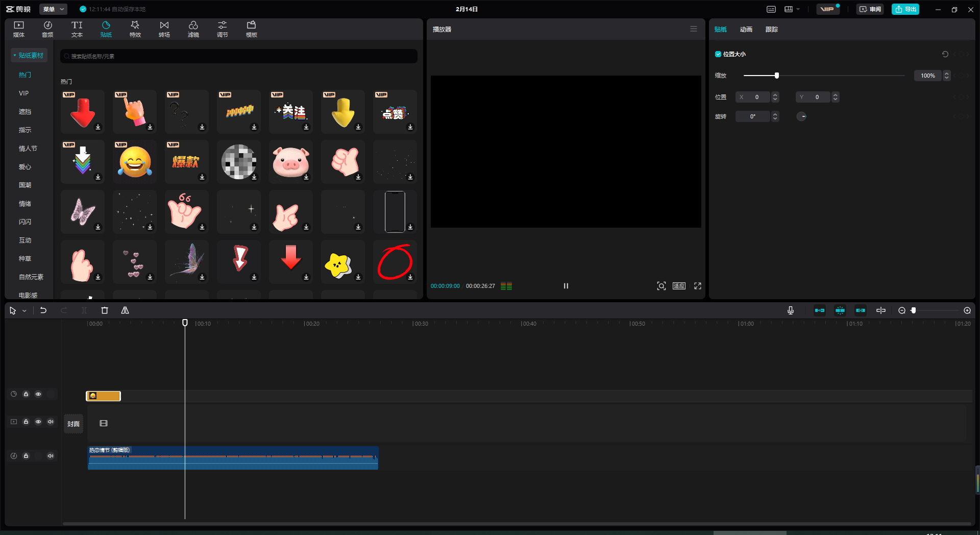Toggle sticker track visibility eye icon
This screenshot has height=535, width=980.
tap(38, 394)
